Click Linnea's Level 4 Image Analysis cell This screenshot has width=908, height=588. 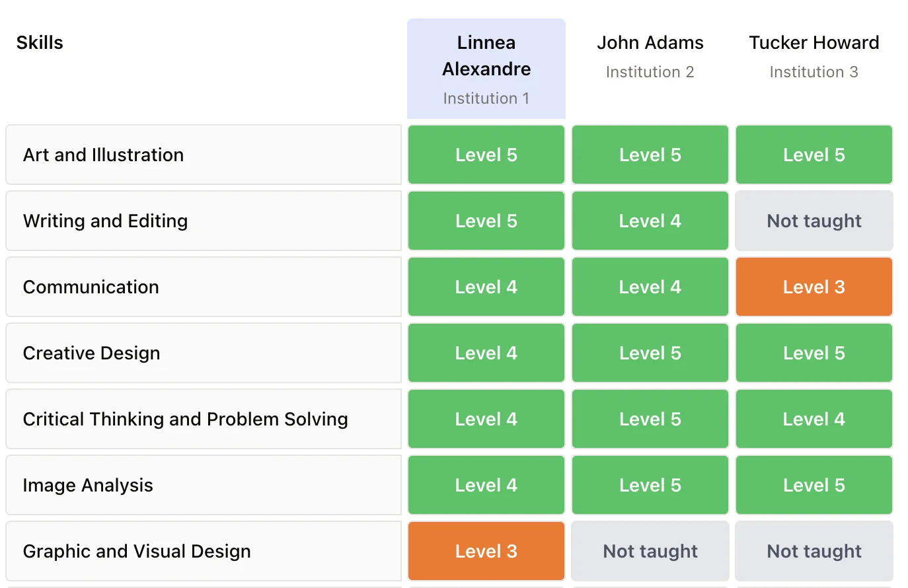click(x=486, y=485)
